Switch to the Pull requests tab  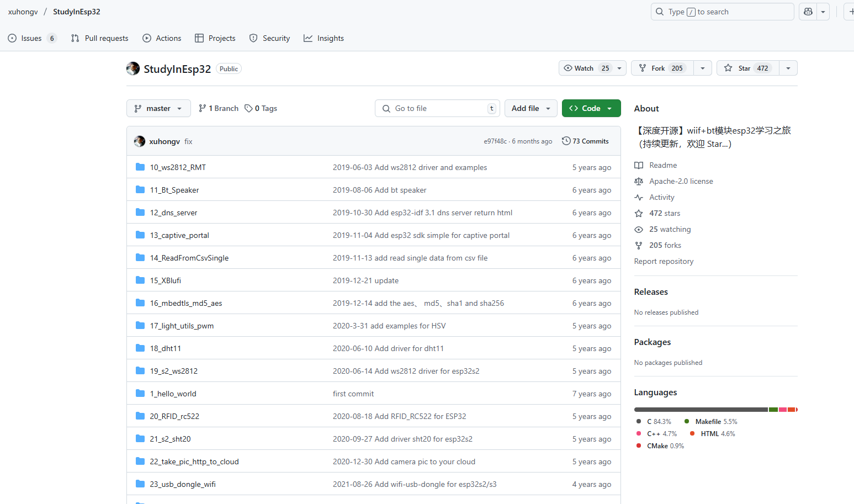tap(99, 38)
